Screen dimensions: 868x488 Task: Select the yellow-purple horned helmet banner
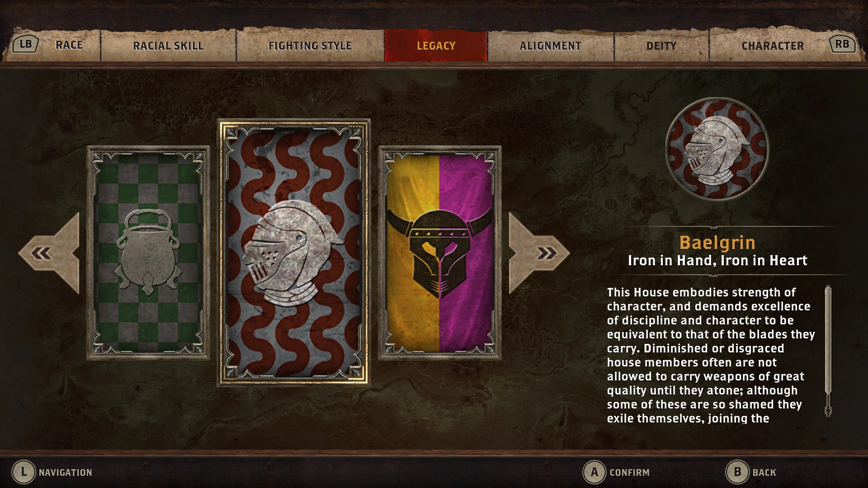[x=439, y=253]
